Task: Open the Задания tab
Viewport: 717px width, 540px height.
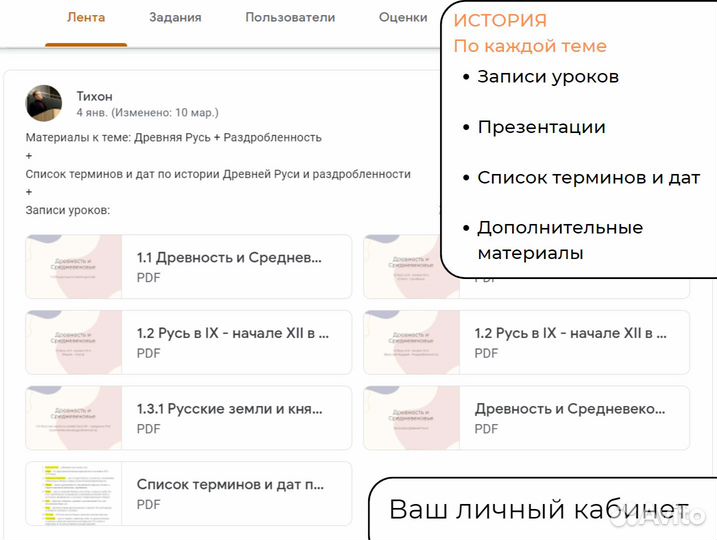Action: tap(175, 18)
